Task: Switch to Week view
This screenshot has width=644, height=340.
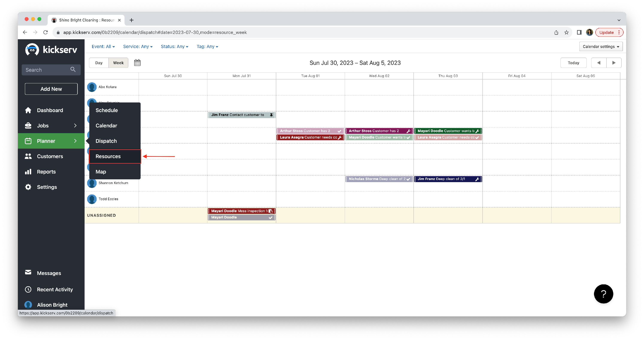Action: (118, 63)
